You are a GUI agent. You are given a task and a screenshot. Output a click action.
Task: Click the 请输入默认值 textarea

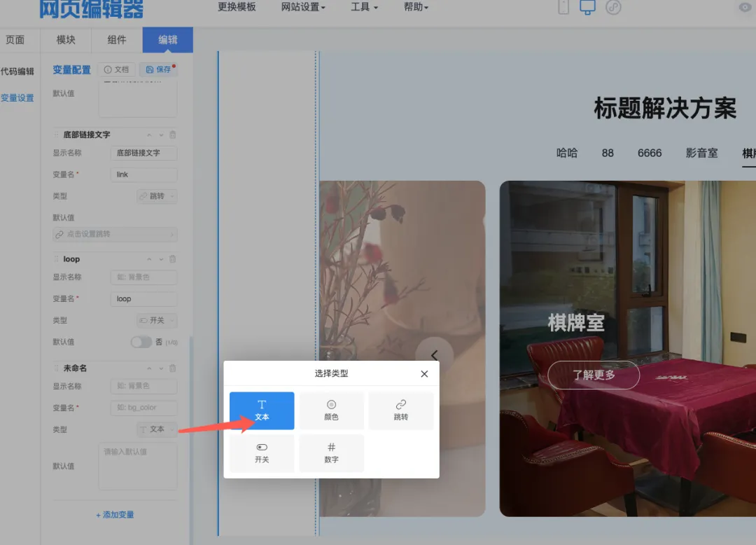(138, 467)
